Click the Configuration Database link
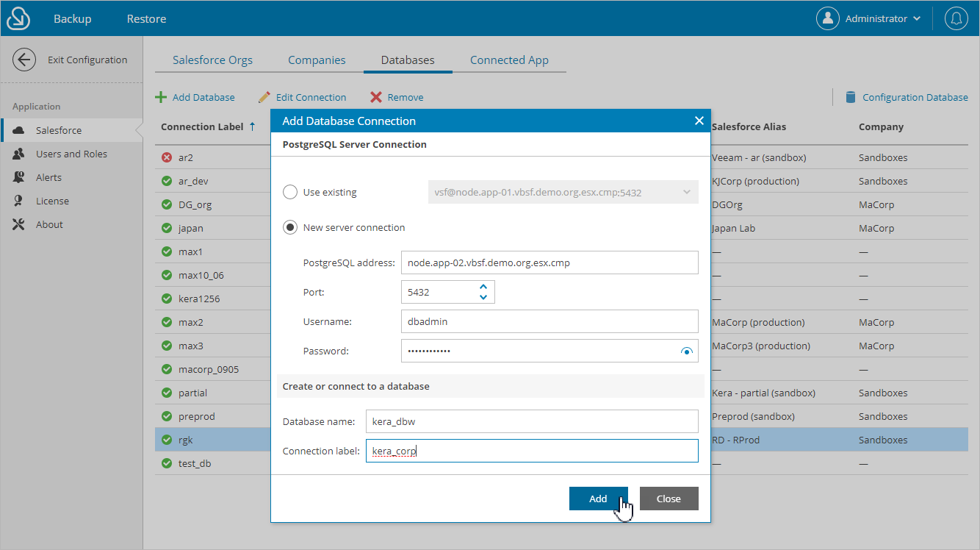This screenshot has height=550, width=980. click(x=915, y=97)
